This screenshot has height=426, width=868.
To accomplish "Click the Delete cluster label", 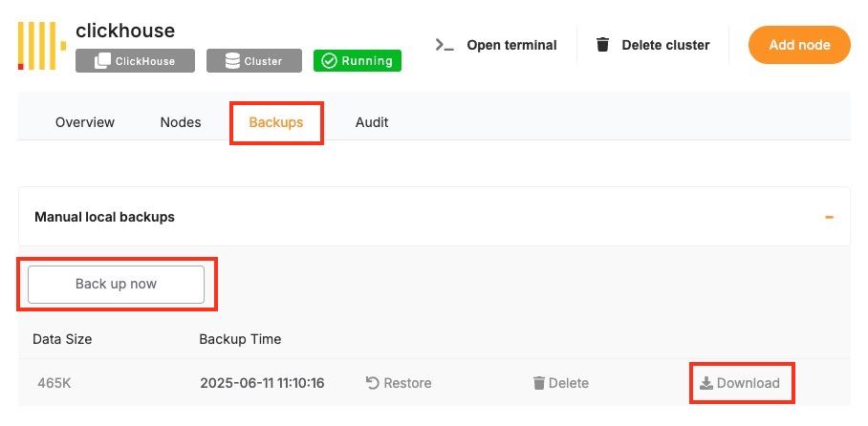I will [x=665, y=45].
